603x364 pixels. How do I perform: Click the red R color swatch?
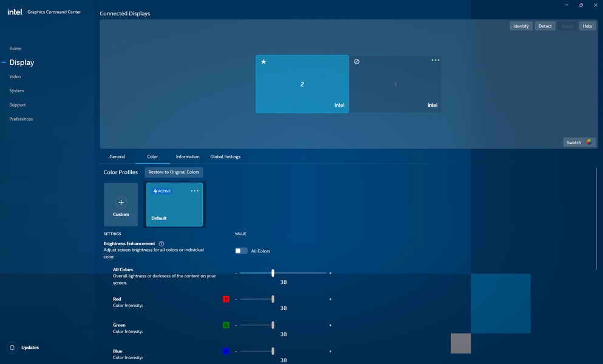click(226, 299)
